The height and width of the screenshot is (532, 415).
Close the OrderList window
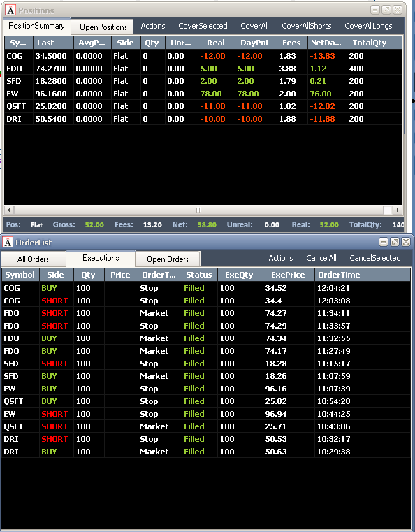(406, 242)
